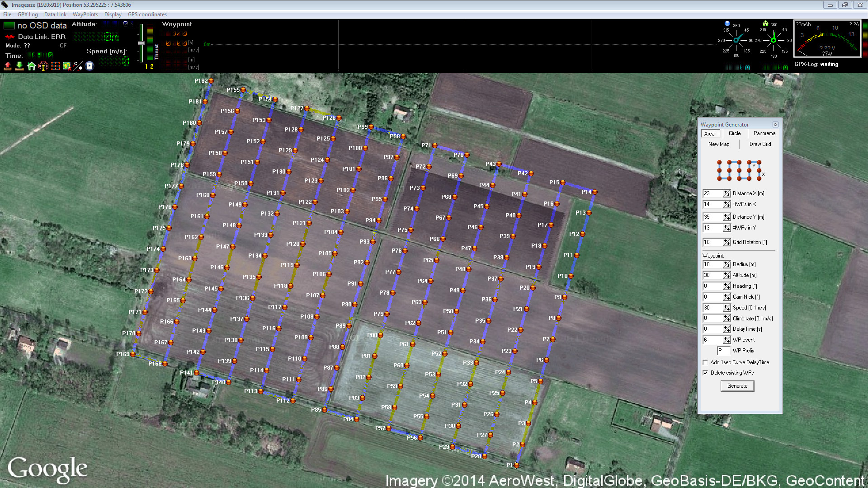The image size is (868, 488).
Task: Click the WP Prefix input field
Action: [723, 351]
